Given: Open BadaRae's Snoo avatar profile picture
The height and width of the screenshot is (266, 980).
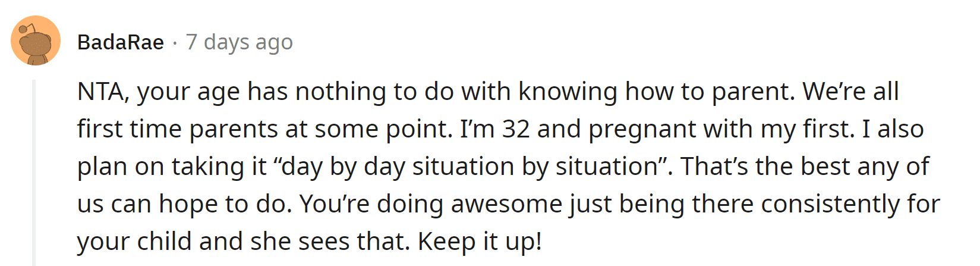Looking at the screenshot, I should tap(36, 41).
